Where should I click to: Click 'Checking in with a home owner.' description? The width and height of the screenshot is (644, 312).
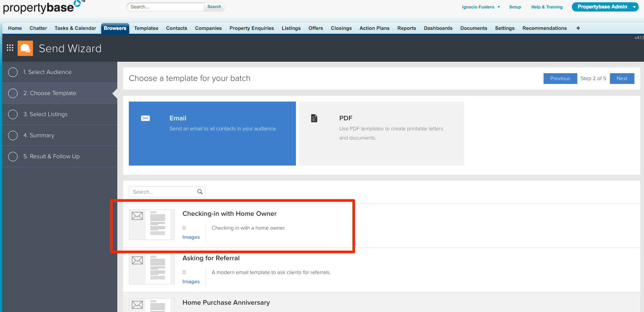(x=248, y=228)
